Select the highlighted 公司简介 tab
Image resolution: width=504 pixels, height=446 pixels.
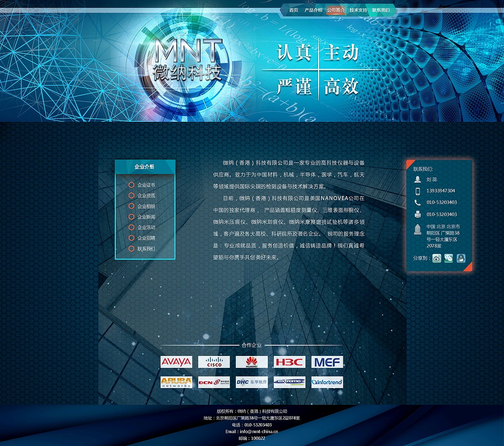[336, 10]
